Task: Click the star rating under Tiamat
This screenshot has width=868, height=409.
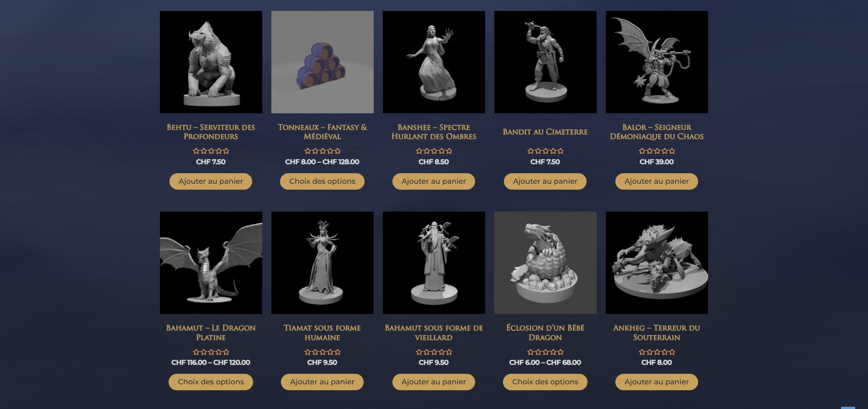Action: point(322,352)
